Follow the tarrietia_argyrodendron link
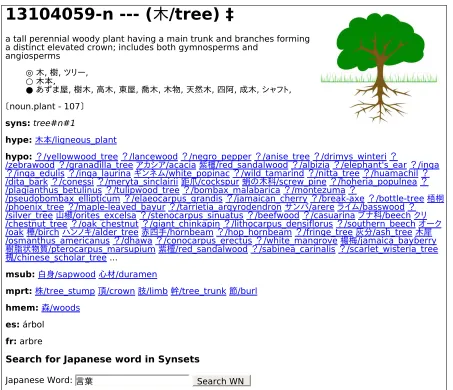453x390 pixels. tap(225, 207)
